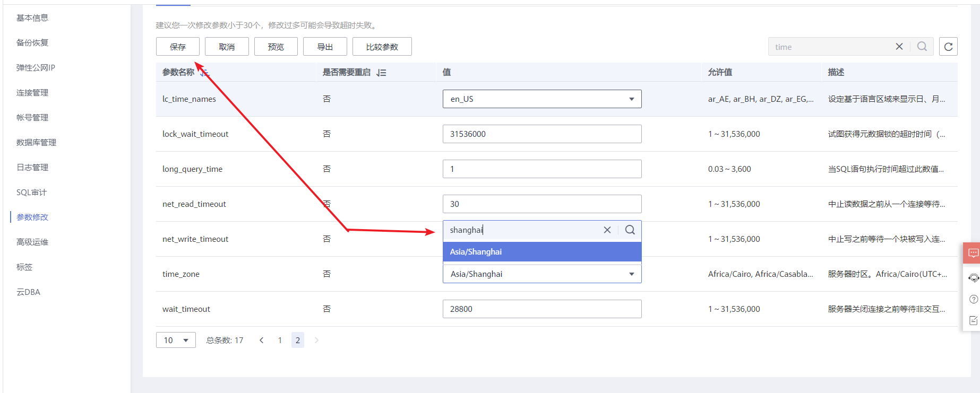
Task: Click the edit note icon on right edge
Action: pyautogui.click(x=973, y=320)
